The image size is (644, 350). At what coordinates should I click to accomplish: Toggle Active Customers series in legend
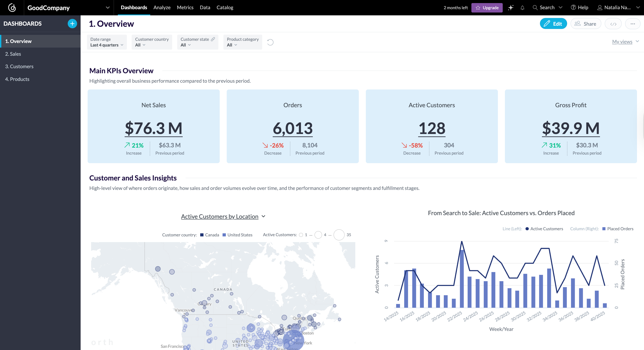coord(546,229)
